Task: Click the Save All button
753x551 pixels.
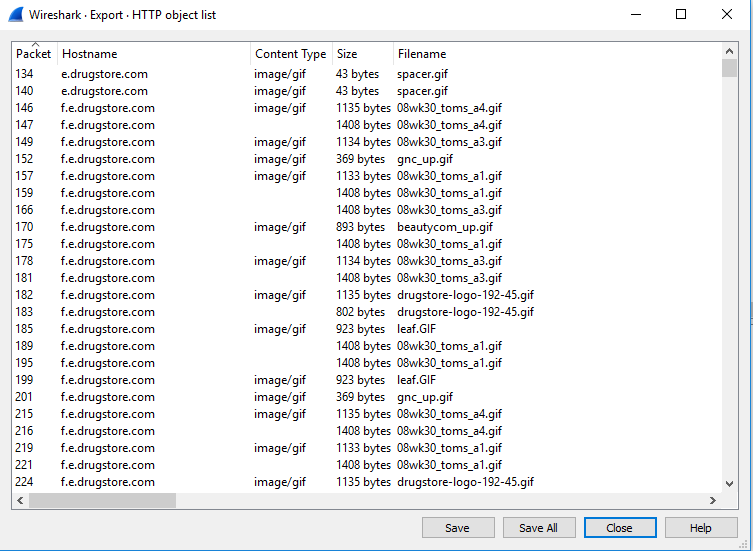Action: pyautogui.click(x=539, y=528)
